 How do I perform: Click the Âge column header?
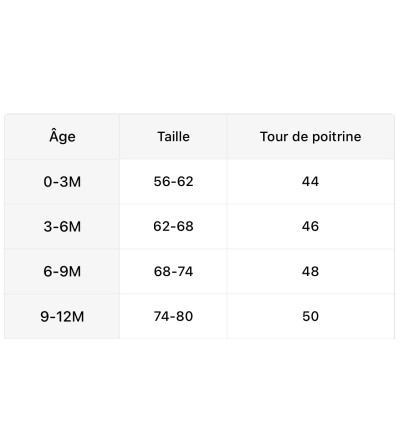[62, 137]
